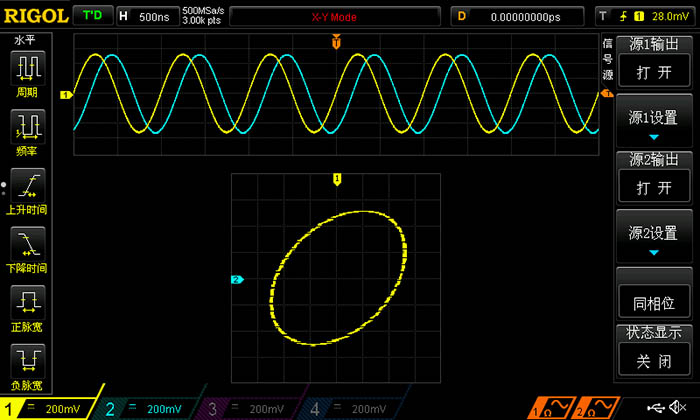This screenshot has width=700, height=420.
Task: Expand the 源2设置 source 2 settings
Action: (656, 238)
